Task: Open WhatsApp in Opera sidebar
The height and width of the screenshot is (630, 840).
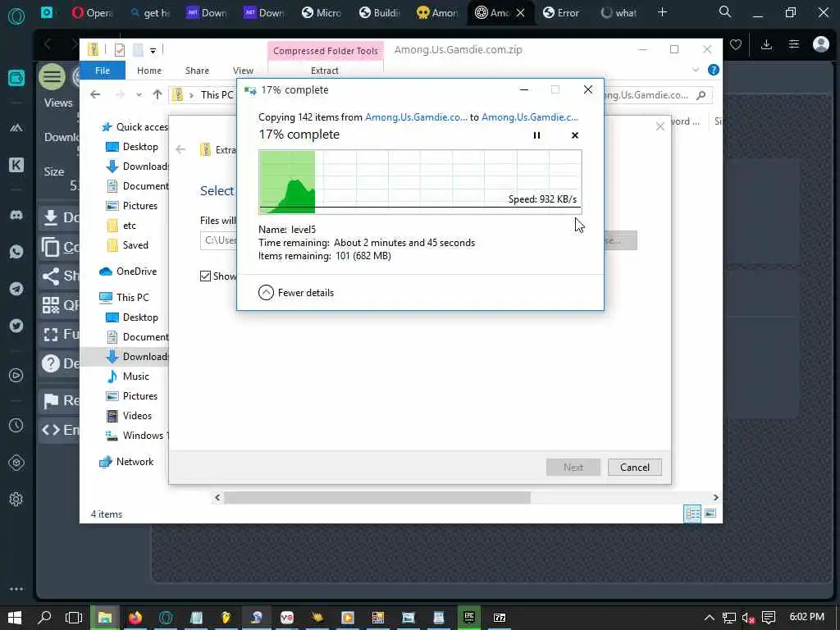Action: [x=16, y=252]
